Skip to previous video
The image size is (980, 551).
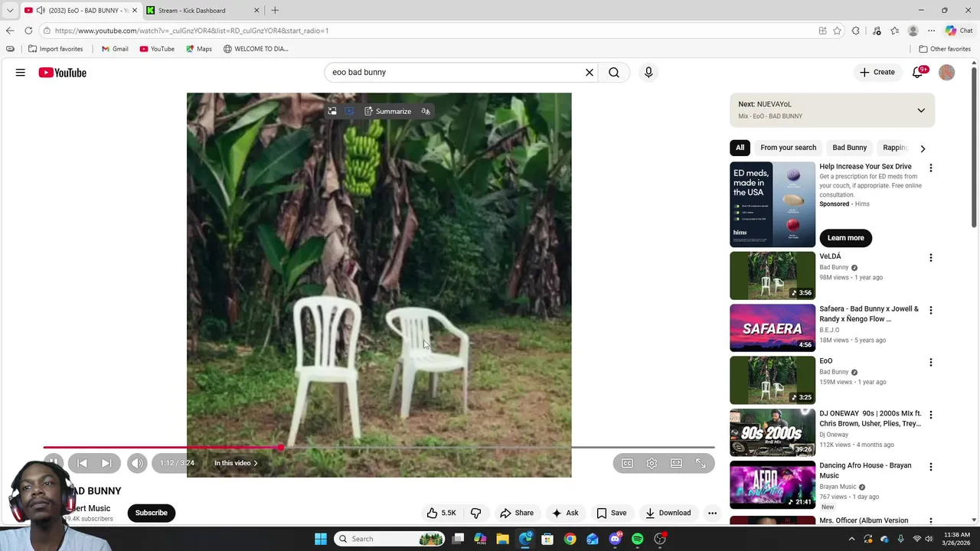coord(82,463)
